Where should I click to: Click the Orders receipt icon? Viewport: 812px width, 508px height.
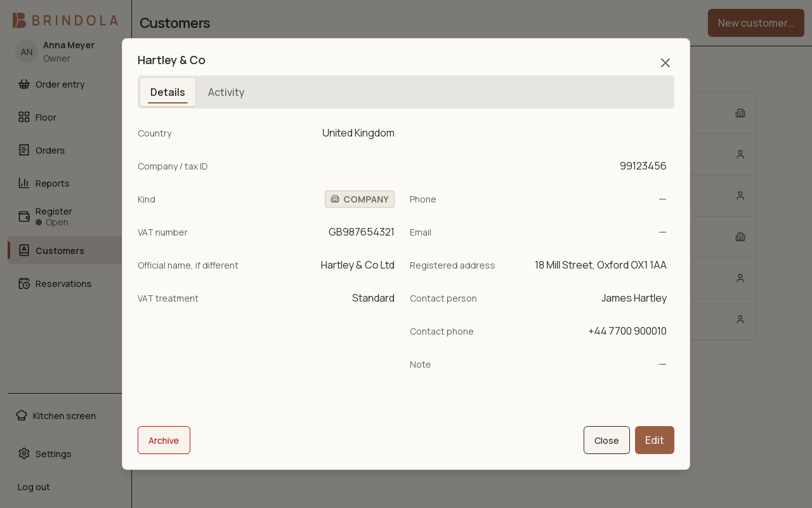pos(24,150)
